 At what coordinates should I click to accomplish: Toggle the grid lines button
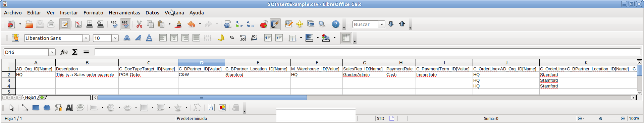coord(346,38)
